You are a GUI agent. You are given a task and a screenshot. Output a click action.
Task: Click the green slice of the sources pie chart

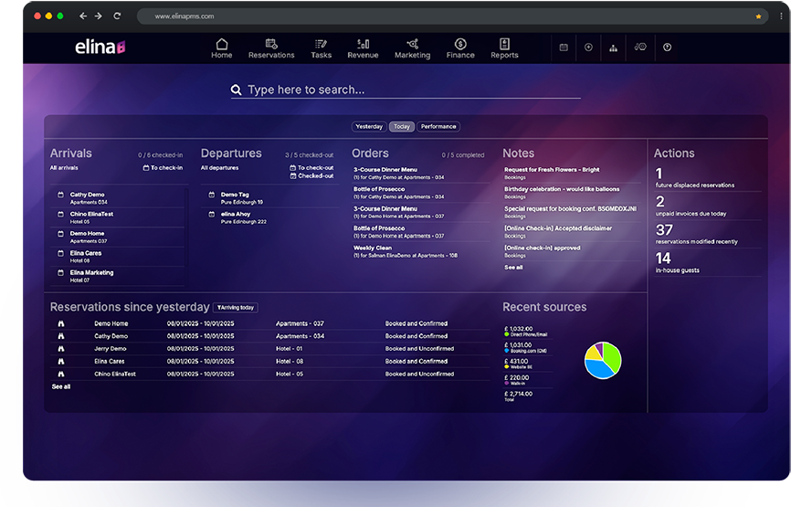[611, 354]
